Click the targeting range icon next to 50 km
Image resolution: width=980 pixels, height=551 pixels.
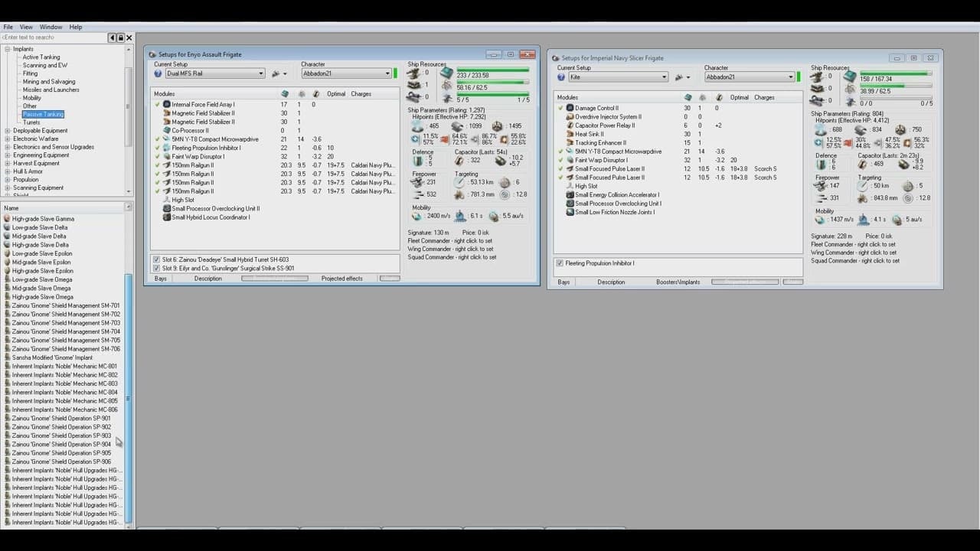pos(864,186)
